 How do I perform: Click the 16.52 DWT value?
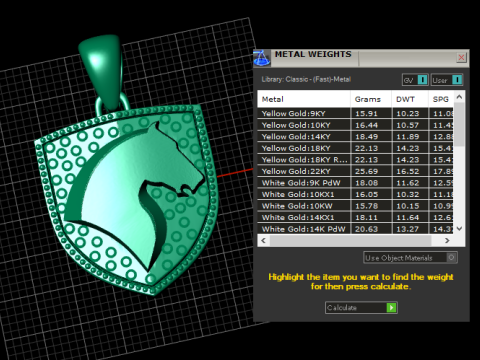click(x=408, y=171)
